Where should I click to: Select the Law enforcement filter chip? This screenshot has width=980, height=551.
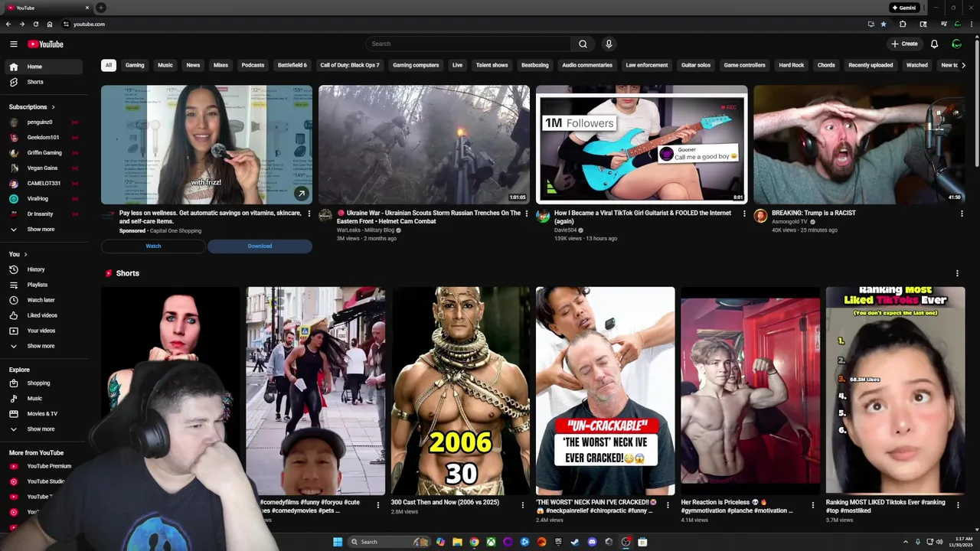(x=647, y=65)
